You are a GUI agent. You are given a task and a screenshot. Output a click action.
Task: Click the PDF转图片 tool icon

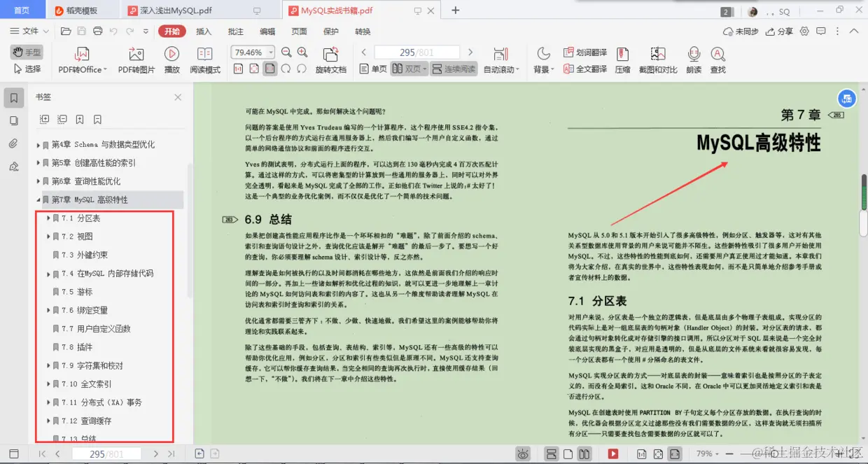click(136, 54)
